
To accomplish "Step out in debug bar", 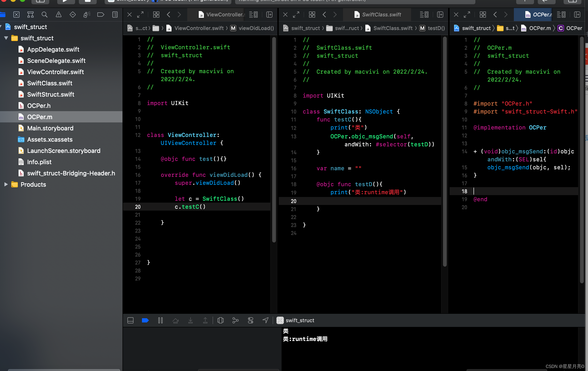I will tap(205, 320).
